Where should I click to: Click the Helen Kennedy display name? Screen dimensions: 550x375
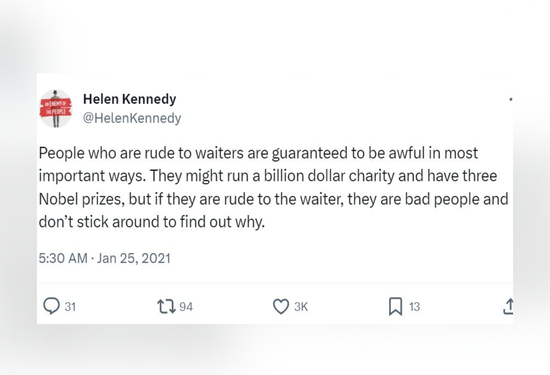click(129, 99)
